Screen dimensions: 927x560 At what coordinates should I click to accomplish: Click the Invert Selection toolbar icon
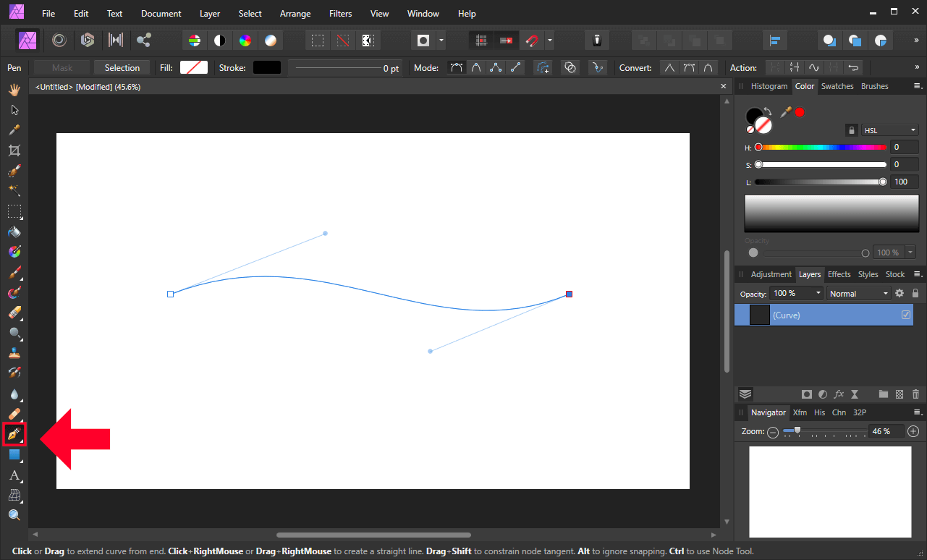click(368, 41)
